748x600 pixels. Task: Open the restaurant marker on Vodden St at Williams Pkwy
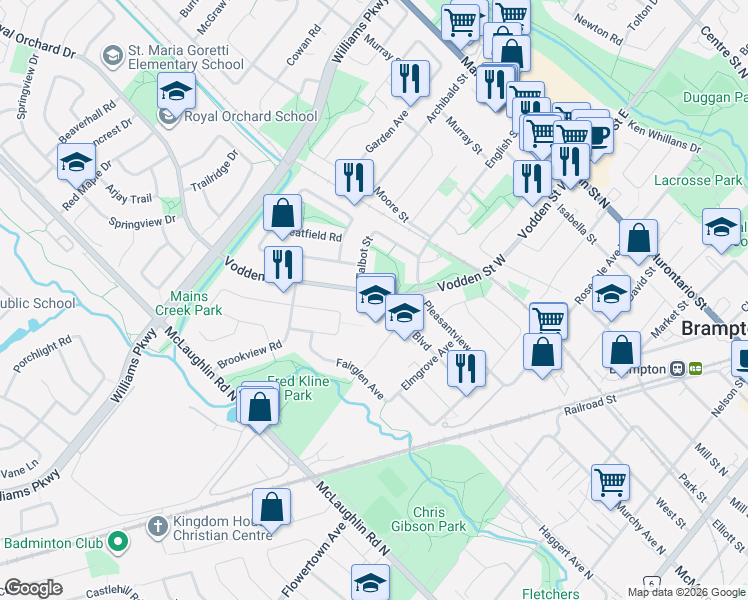pos(283,268)
